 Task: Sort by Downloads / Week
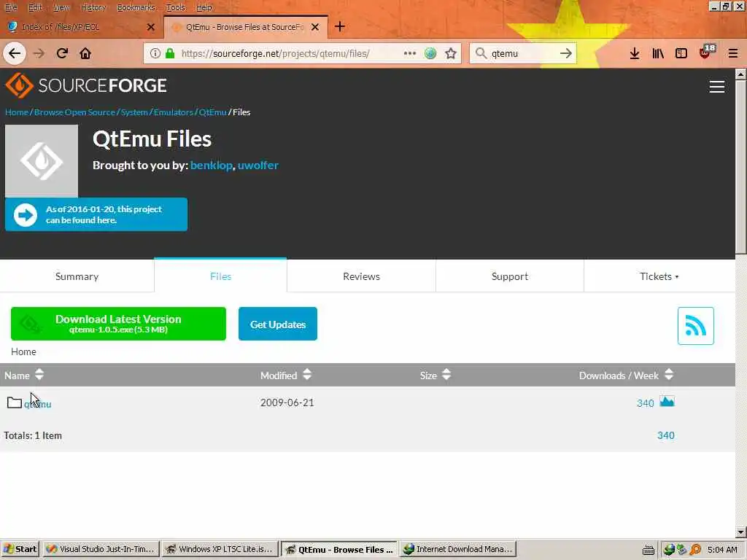coord(626,376)
